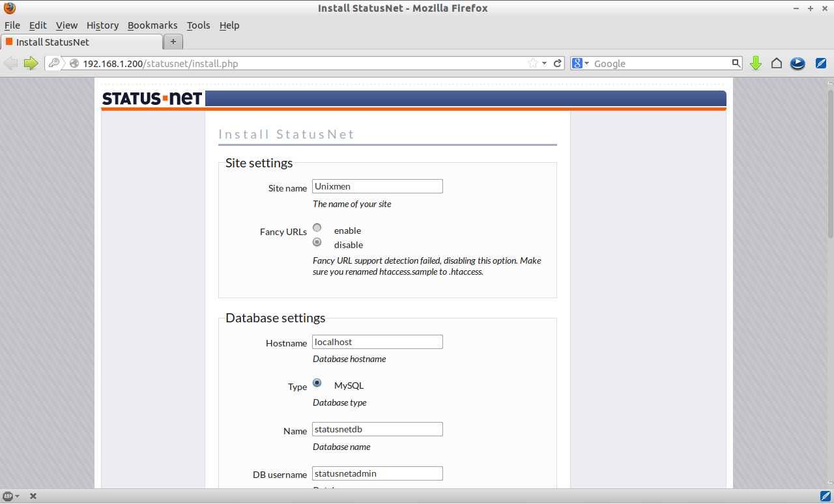Select Fancy URLs disable radio button
Screen dimensions: 834x504
point(317,242)
